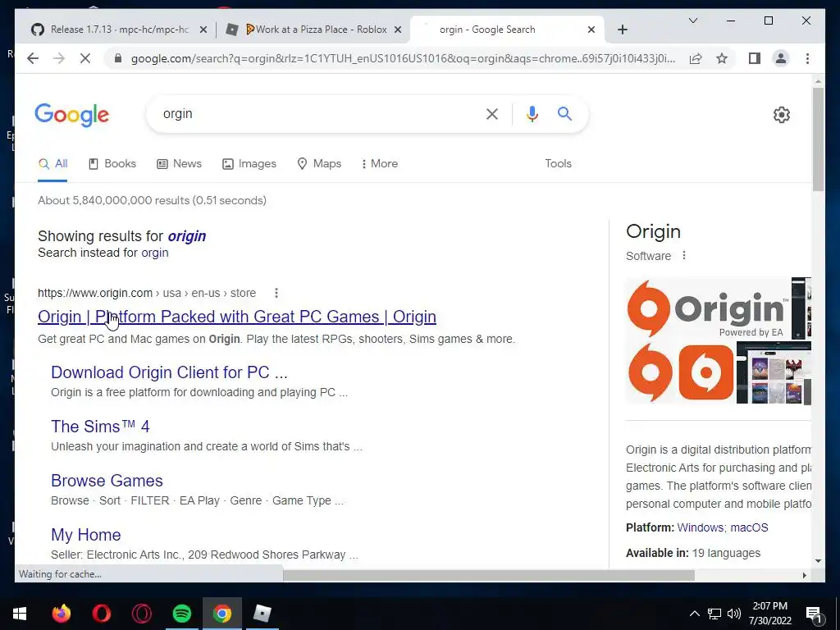
Task: Click Search instead for orgin link
Action: 154,253
